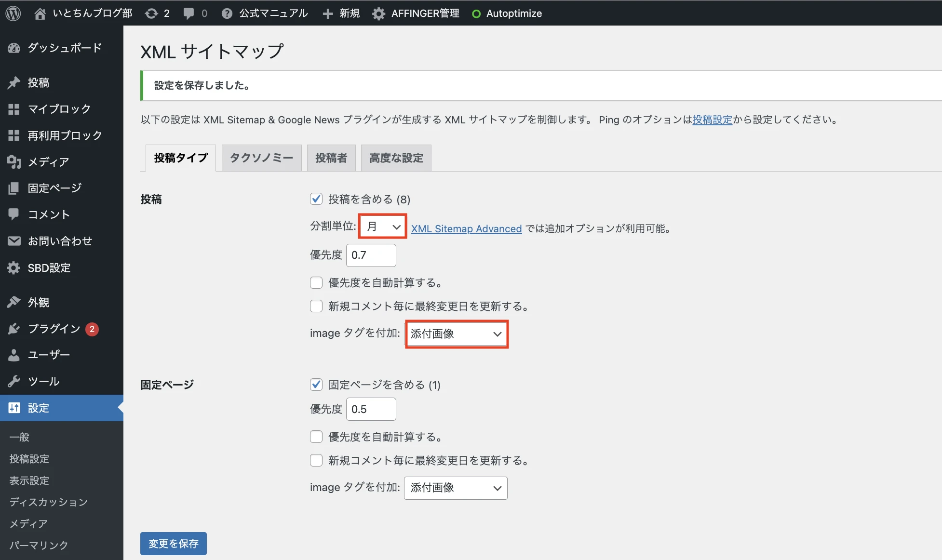Viewport: 942px width, 560px height.
Task: Open 一般 settings submenu
Action: (20, 437)
